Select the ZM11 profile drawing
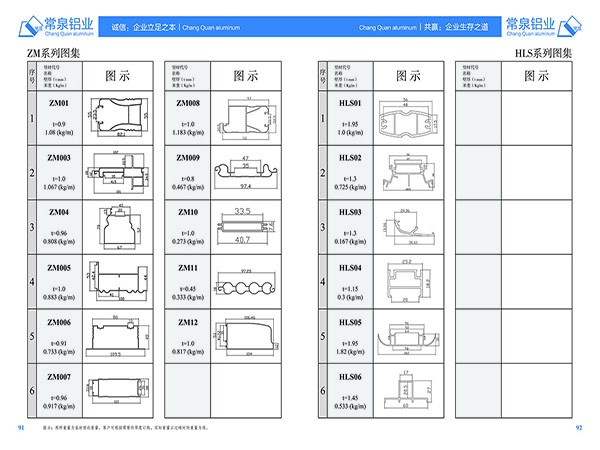Image resolution: width=600 pixels, height=450 pixels. (246, 283)
